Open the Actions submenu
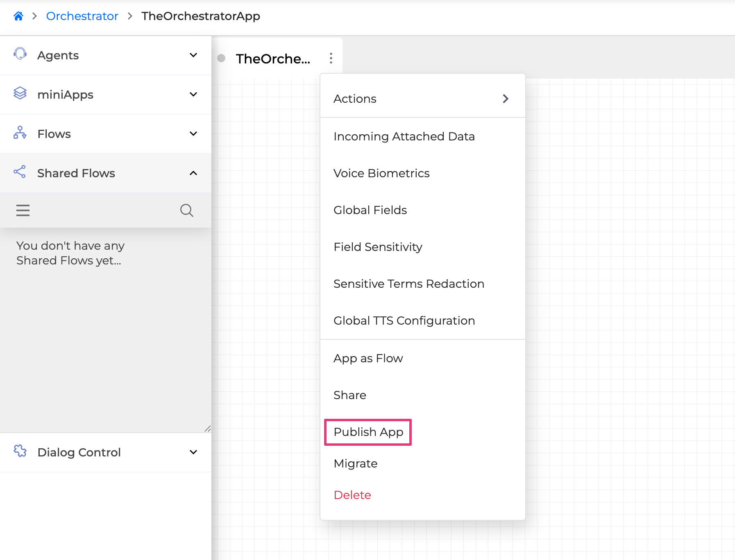 [x=423, y=99]
